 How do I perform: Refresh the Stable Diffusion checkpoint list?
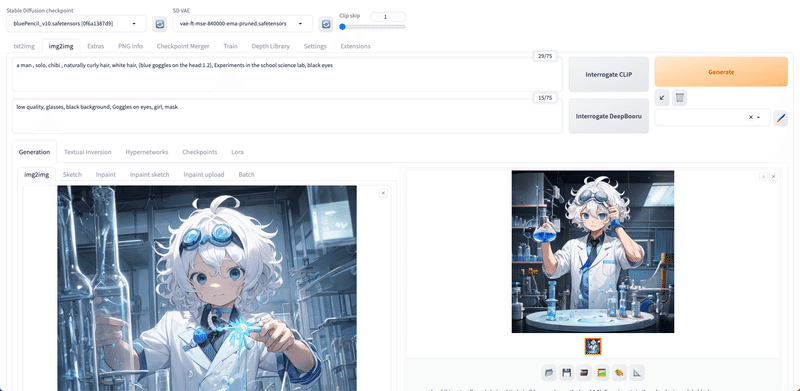(160, 24)
